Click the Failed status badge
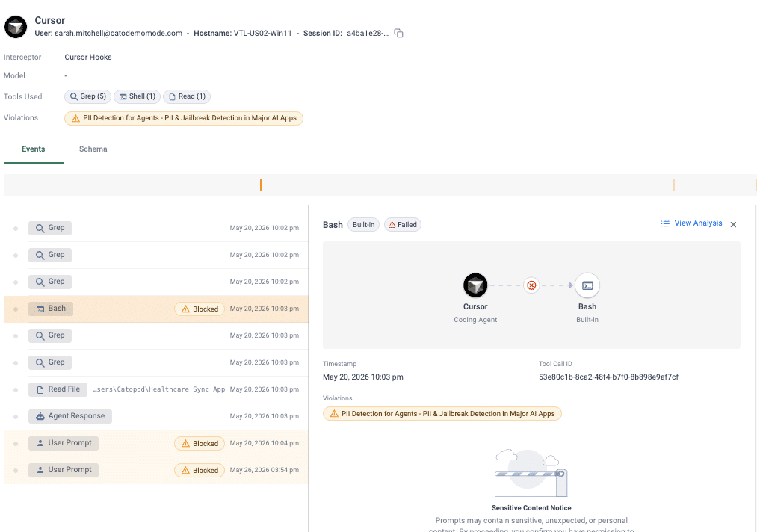 pos(403,225)
